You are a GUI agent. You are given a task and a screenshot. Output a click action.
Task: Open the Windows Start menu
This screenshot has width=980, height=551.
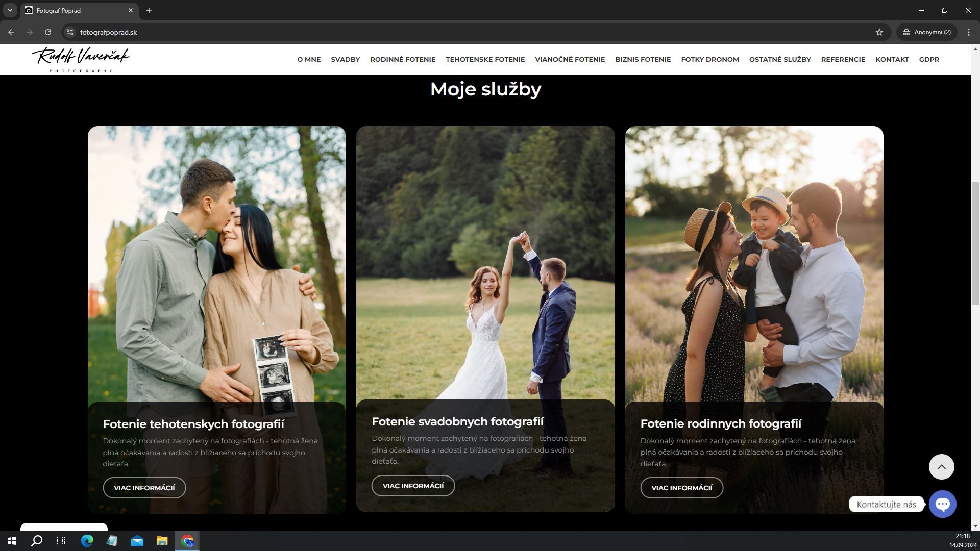(x=12, y=541)
